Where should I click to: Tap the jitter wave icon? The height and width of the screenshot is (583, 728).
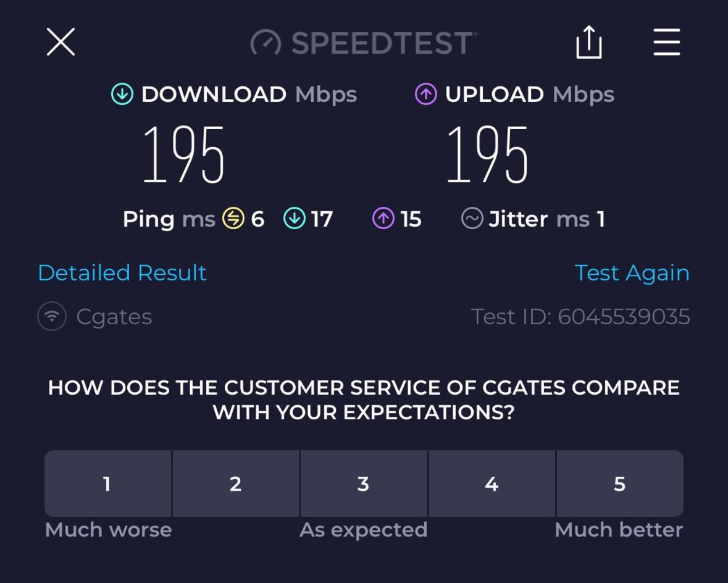point(472,219)
